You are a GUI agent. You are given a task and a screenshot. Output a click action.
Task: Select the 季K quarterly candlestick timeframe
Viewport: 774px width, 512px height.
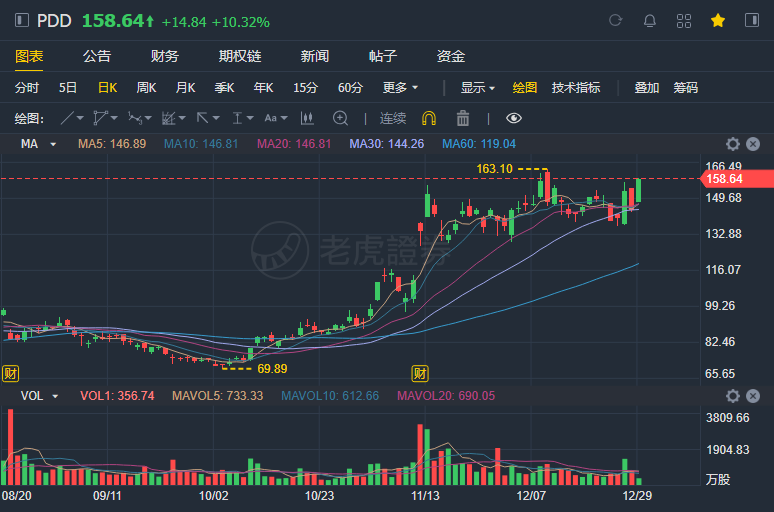(224, 88)
